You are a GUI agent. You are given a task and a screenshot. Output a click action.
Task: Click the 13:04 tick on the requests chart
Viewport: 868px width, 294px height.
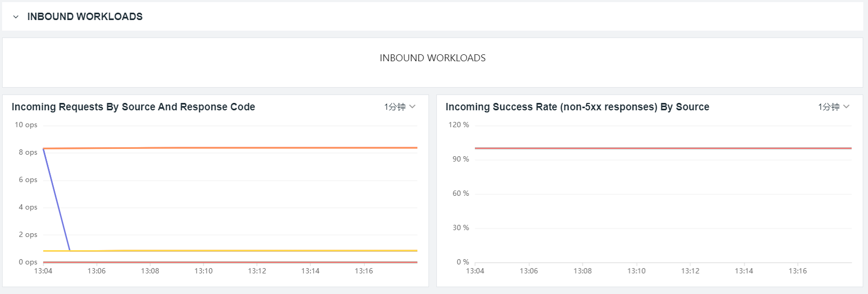click(43, 271)
